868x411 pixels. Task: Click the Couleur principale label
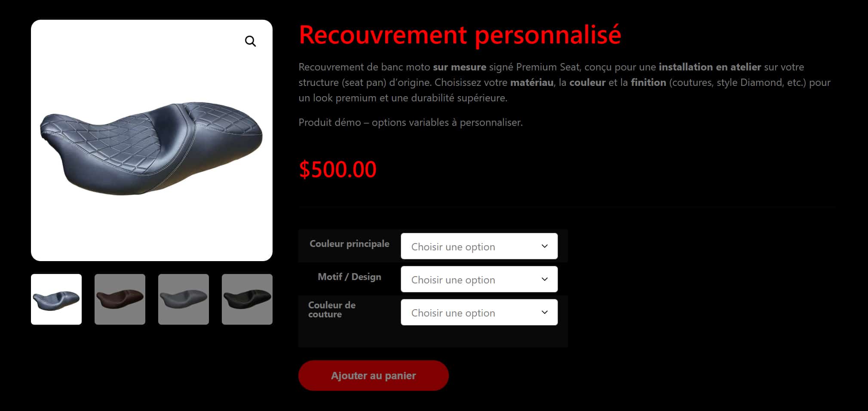pyautogui.click(x=350, y=244)
